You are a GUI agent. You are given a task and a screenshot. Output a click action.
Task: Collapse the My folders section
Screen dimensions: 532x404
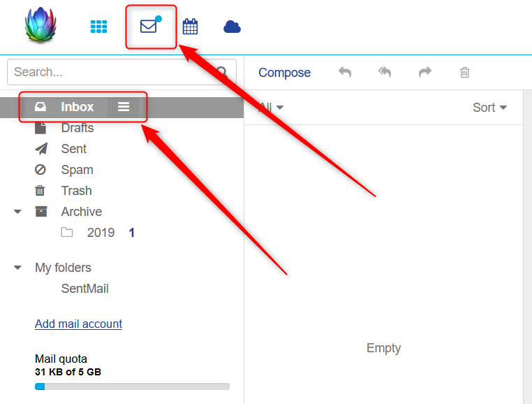pos(17,268)
